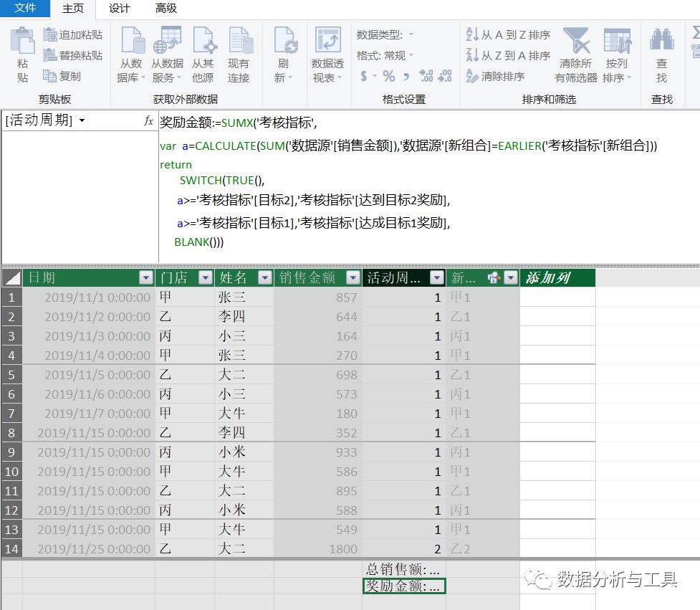This screenshot has height=610, width=700.
Task: Open the 日期 column filter dropdown
Action: (x=145, y=277)
